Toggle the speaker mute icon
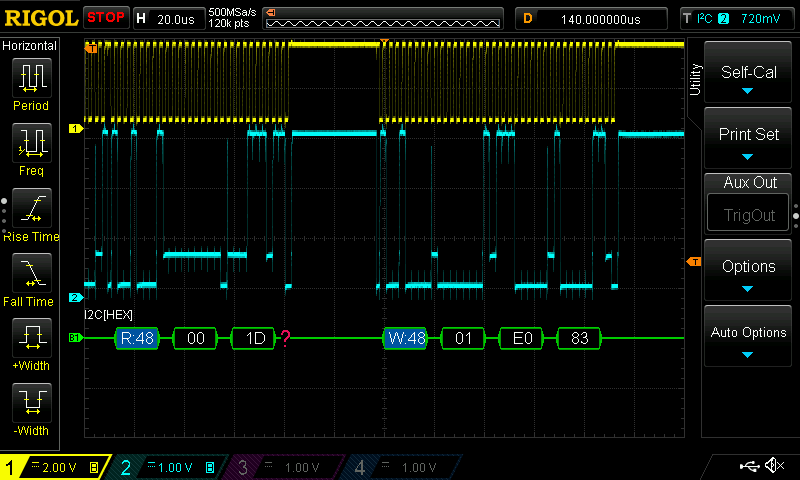 point(774,466)
